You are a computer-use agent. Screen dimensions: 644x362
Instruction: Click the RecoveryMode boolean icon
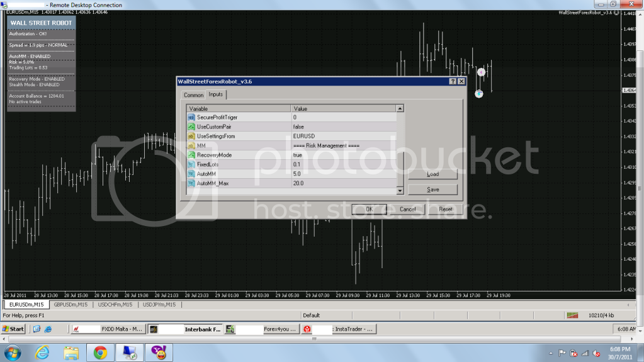click(191, 156)
